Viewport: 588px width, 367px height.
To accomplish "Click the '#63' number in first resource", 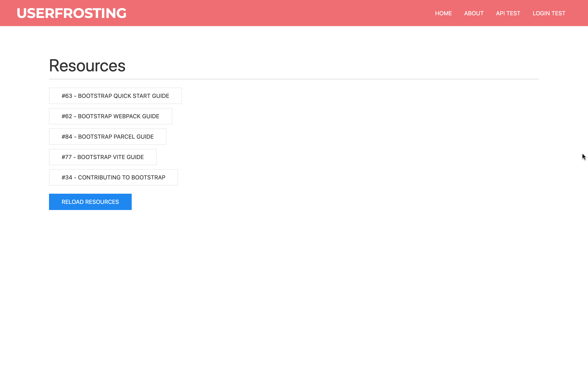I will tap(67, 96).
